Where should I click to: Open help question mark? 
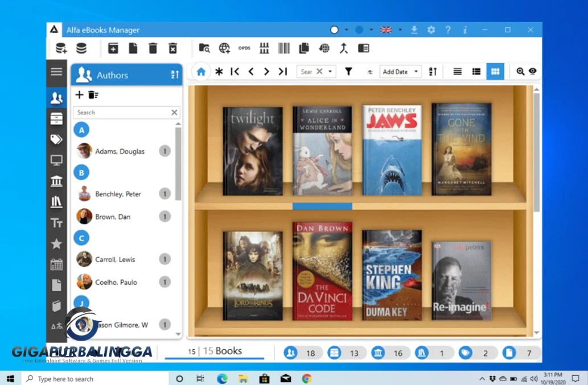tap(448, 30)
